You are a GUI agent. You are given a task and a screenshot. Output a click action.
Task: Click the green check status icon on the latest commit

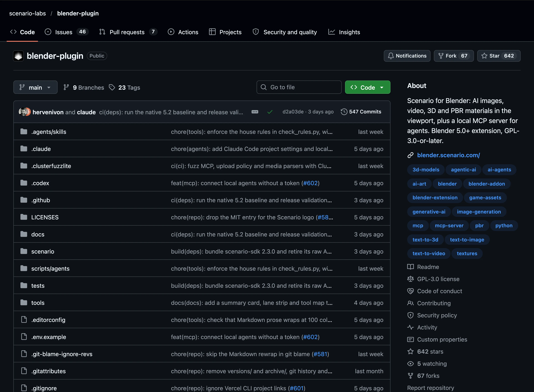pyautogui.click(x=270, y=112)
